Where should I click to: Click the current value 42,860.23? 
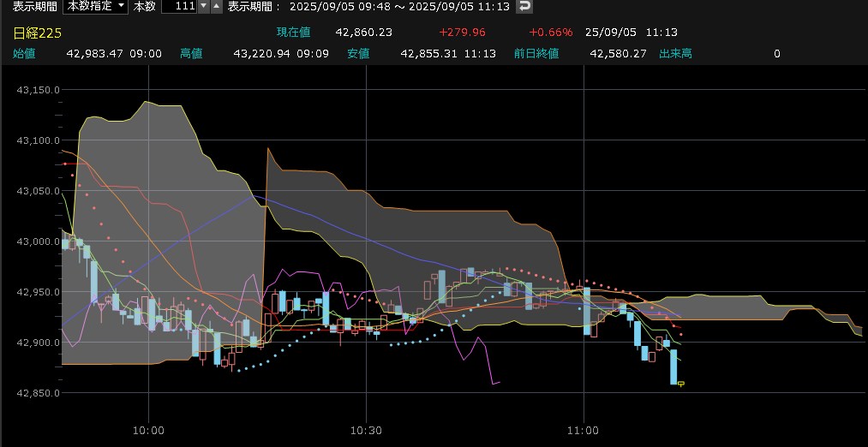pos(363,32)
